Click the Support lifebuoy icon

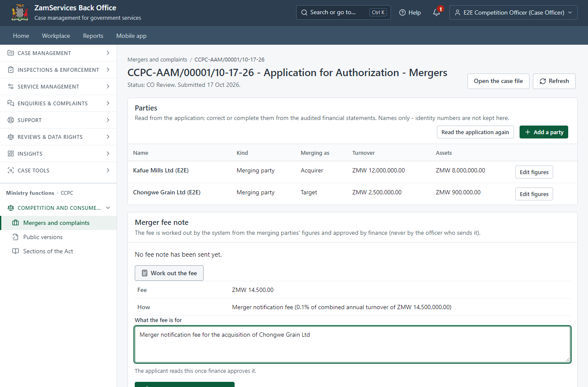[11, 120]
